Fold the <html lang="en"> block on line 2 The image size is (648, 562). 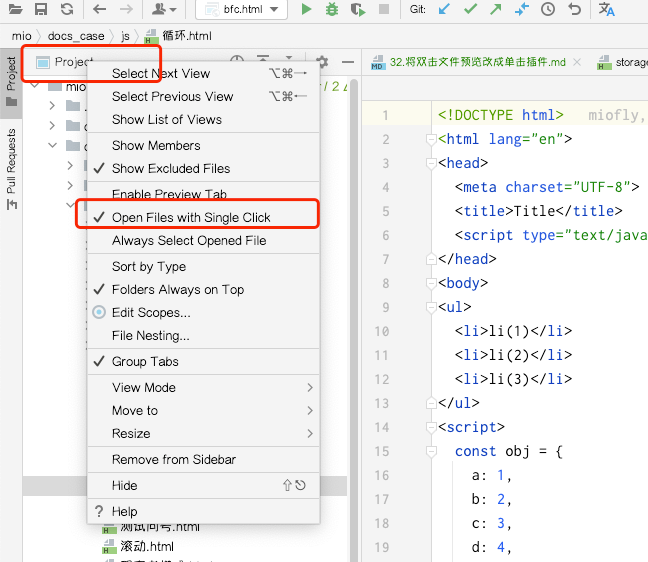click(431, 139)
